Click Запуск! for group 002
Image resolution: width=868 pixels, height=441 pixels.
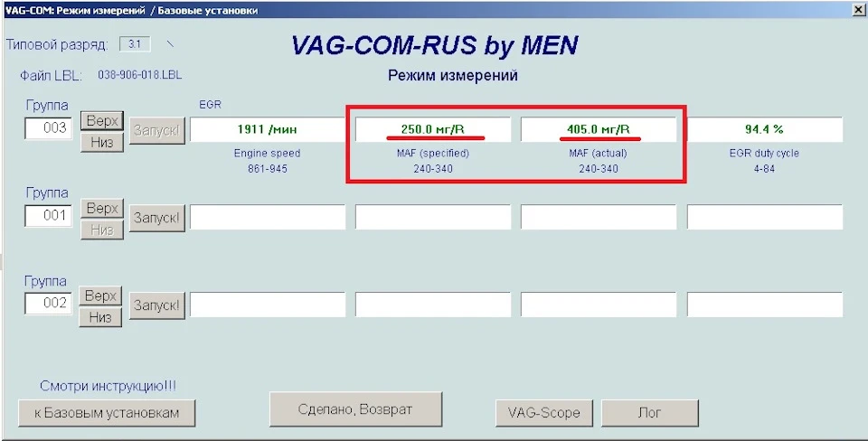[157, 305]
